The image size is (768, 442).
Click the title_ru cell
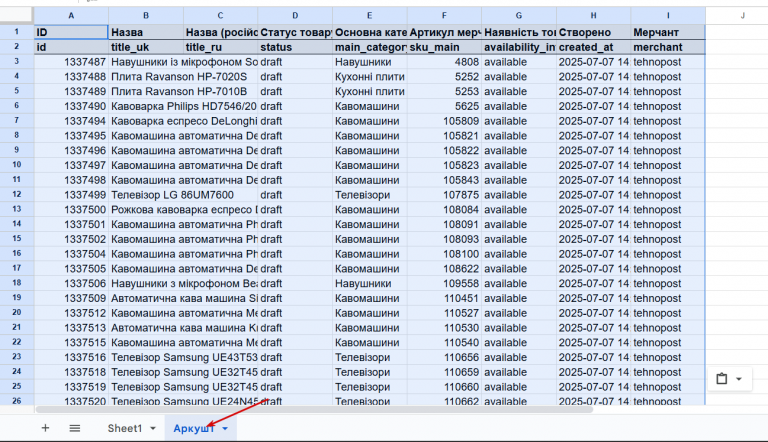[220, 47]
